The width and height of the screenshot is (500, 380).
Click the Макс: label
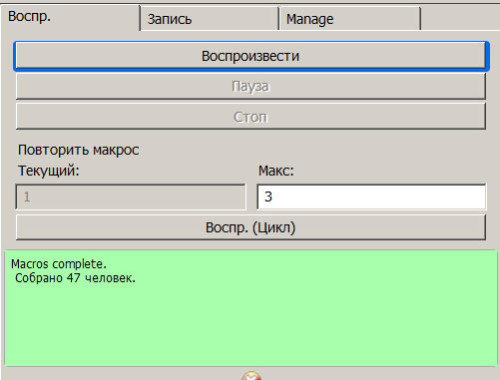coord(276,171)
